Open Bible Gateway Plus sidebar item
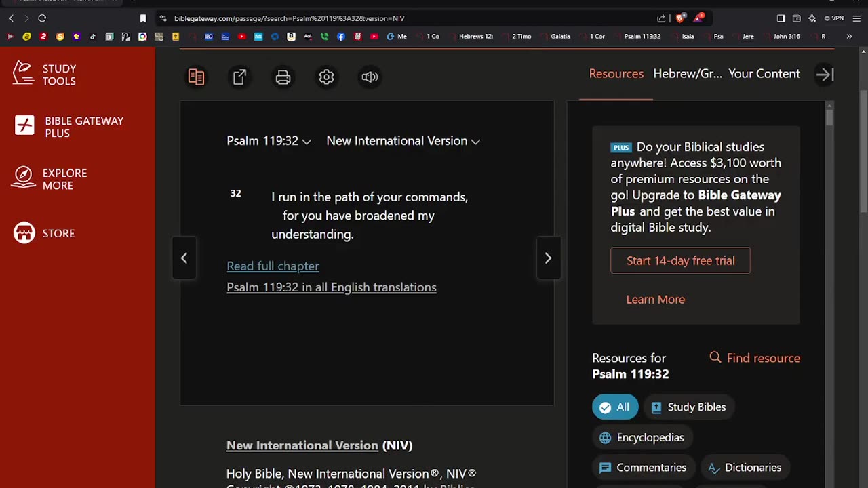 pos(69,127)
